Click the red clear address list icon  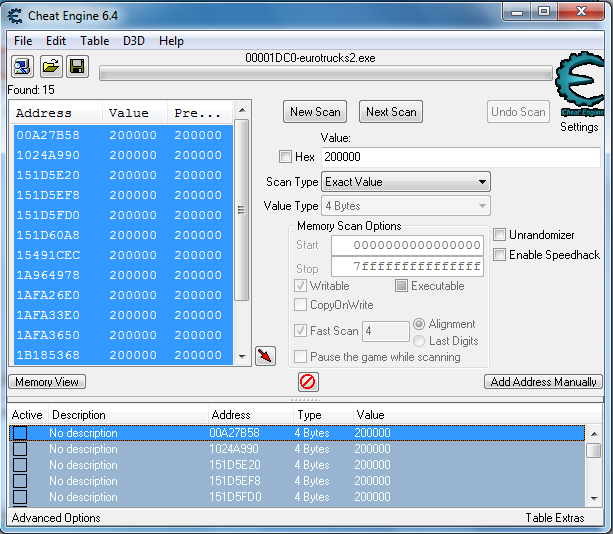click(308, 382)
